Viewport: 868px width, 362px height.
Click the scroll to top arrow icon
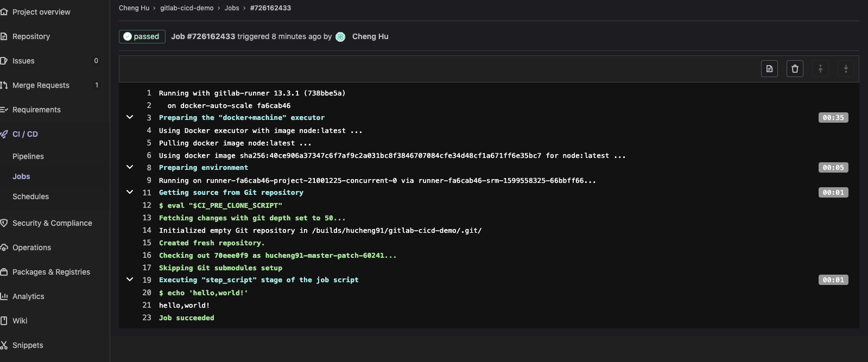click(x=820, y=68)
